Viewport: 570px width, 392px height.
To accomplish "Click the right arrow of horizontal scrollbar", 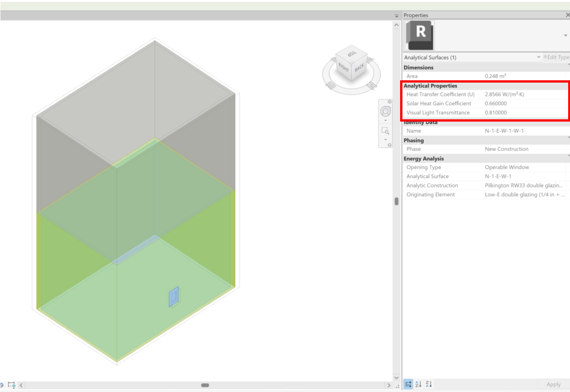I will 388,385.
